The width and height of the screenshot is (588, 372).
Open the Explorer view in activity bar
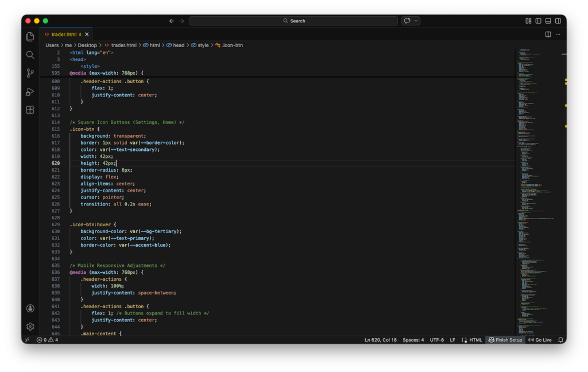(30, 37)
